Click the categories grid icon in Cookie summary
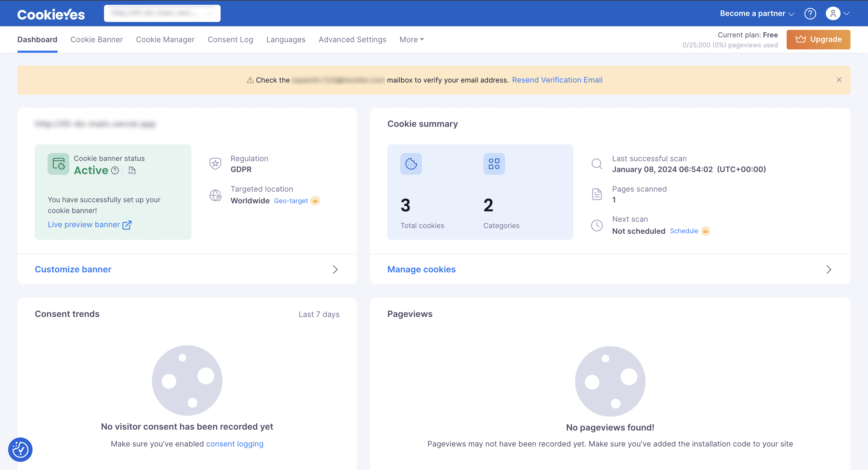The height and width of the screenshot is (470, 868). point(494,164)
